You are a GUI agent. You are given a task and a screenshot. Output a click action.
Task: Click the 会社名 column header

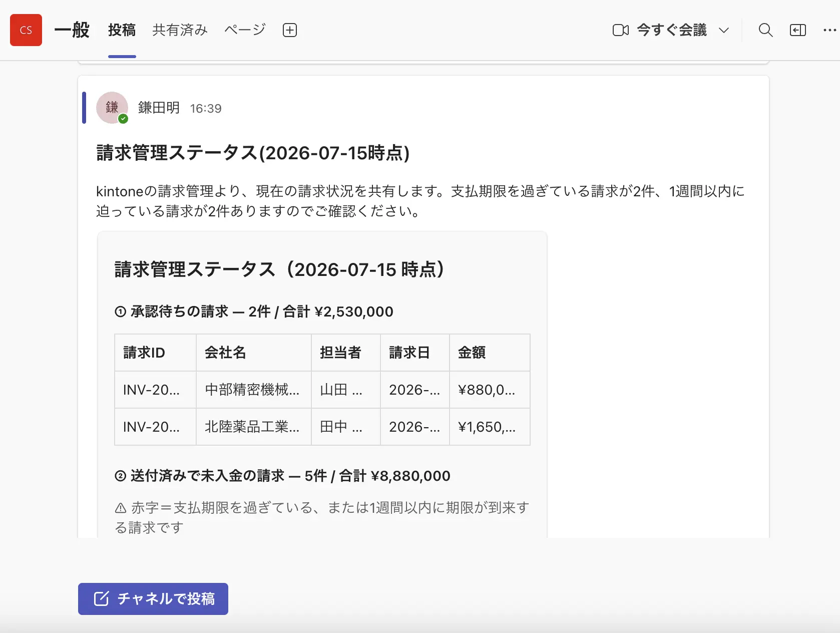pos(253,353)
